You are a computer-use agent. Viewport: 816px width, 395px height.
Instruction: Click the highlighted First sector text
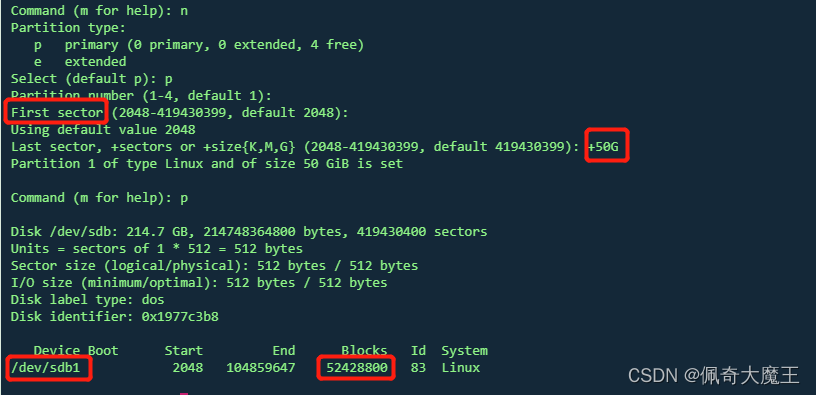click(57, 112)
